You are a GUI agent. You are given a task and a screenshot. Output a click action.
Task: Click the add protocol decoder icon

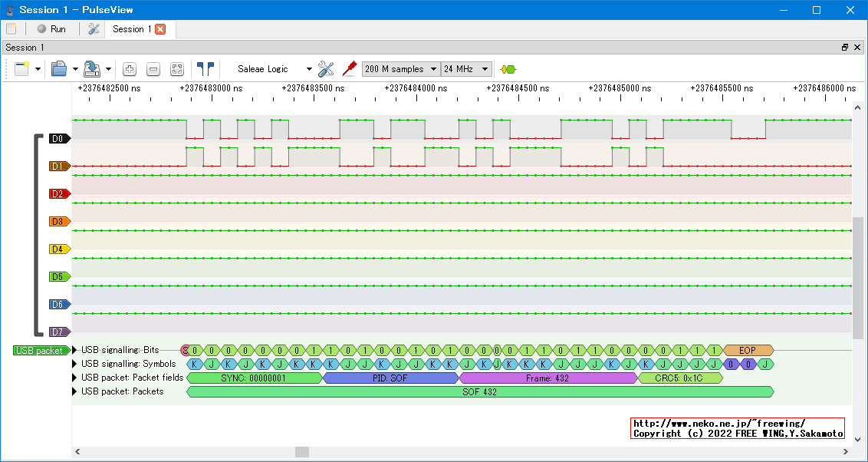[x=508, y=69]
